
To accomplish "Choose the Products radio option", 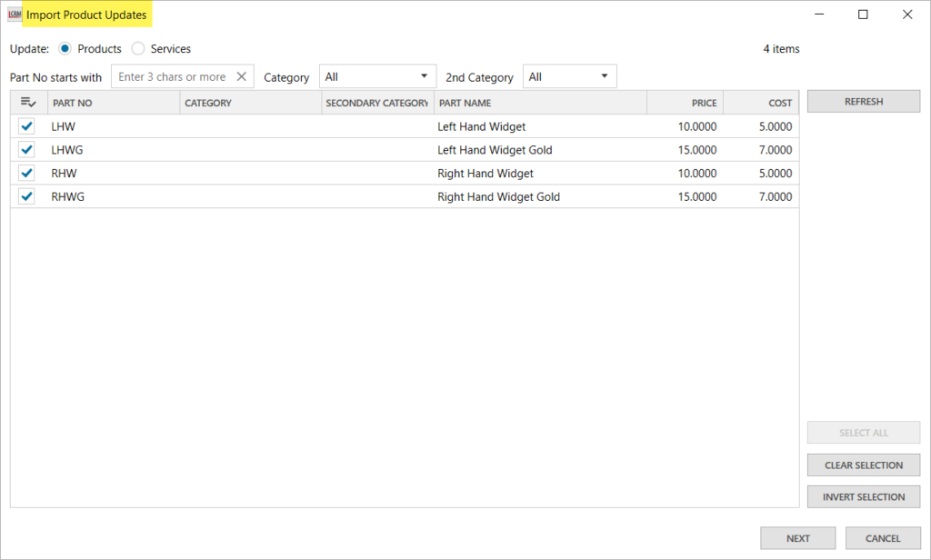I will tap(65, 49).
